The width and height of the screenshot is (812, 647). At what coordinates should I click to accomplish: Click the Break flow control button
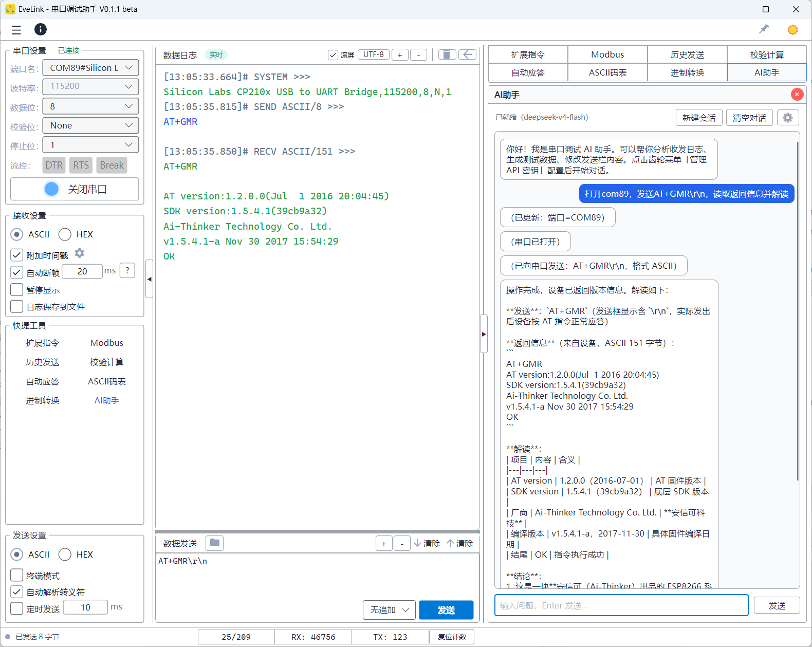112,165
